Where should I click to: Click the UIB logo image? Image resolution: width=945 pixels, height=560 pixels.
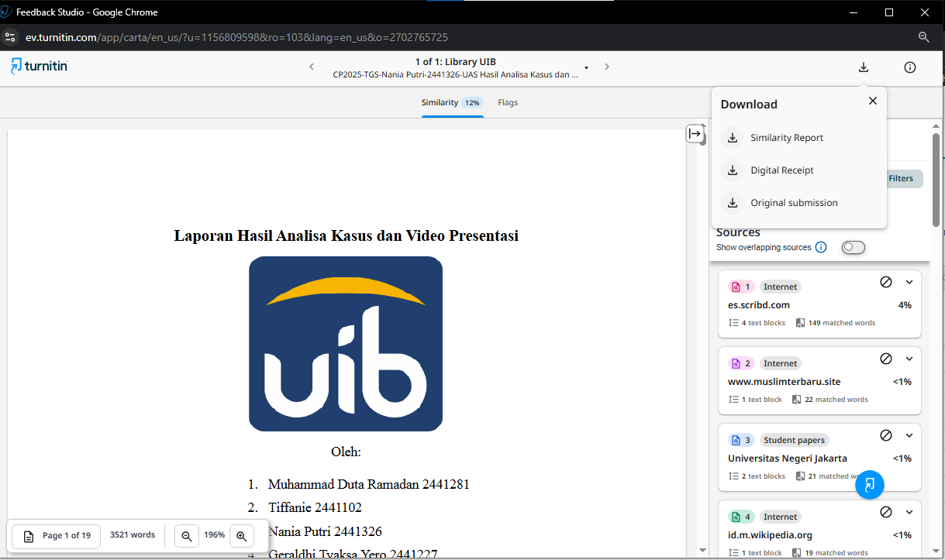click(346, 344)
